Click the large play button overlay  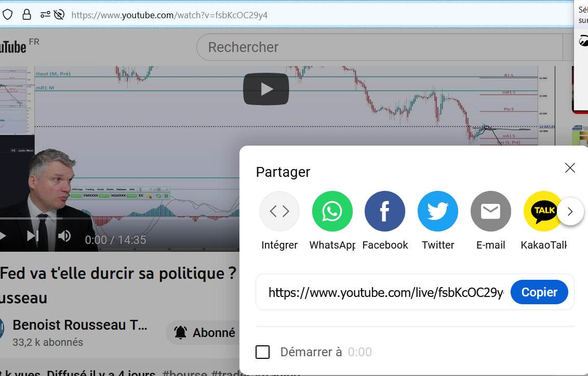click(x=266, y=89)
